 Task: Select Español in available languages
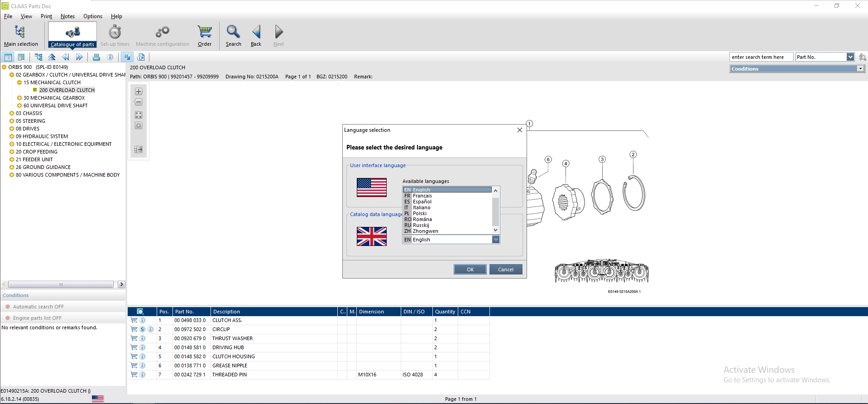pyautogui.click(x=447, y=202)
